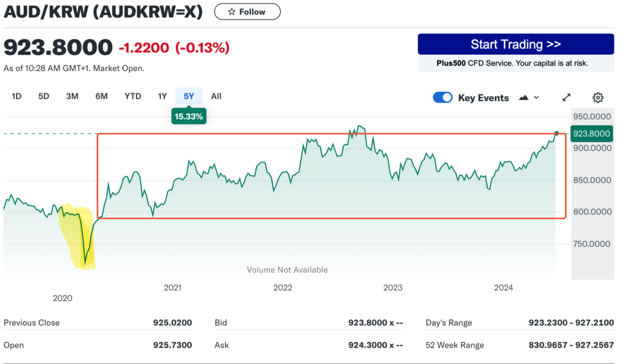Select the 5Y range tab
This screenshot has width=624, height=364.
click(x=189, y=96)
